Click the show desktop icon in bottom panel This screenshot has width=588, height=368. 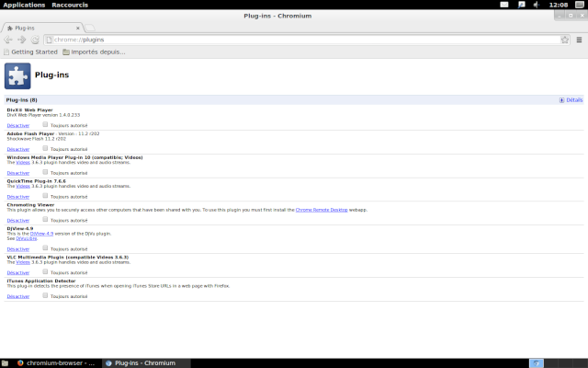[x=5, y=363]
